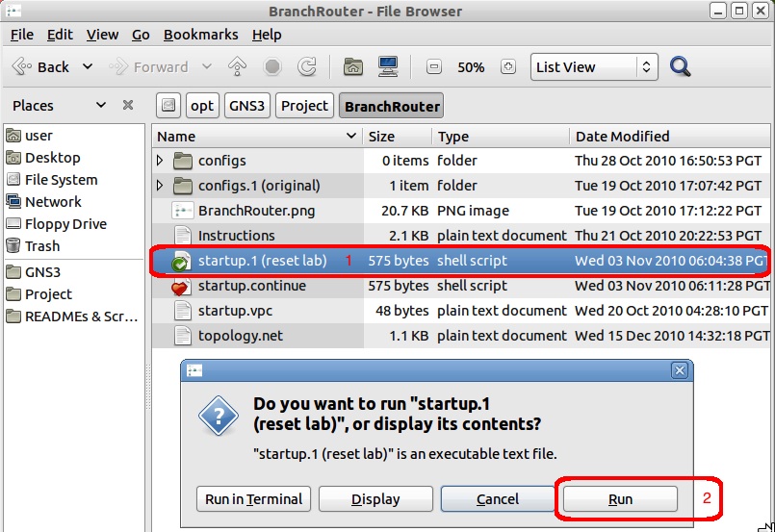This screenshot has height=532, width=775.
Task: Select the GNS3 path breadcrumb button
Action: (246, 106)
